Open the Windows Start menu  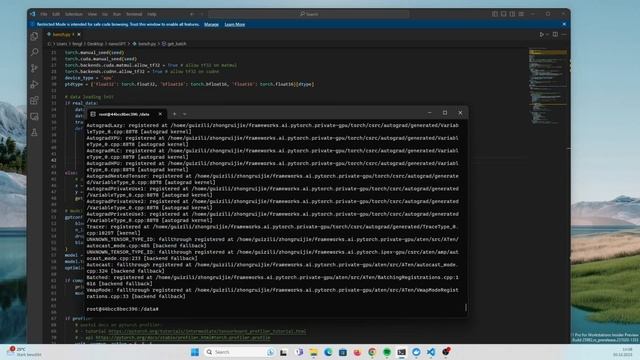[195, 352]
